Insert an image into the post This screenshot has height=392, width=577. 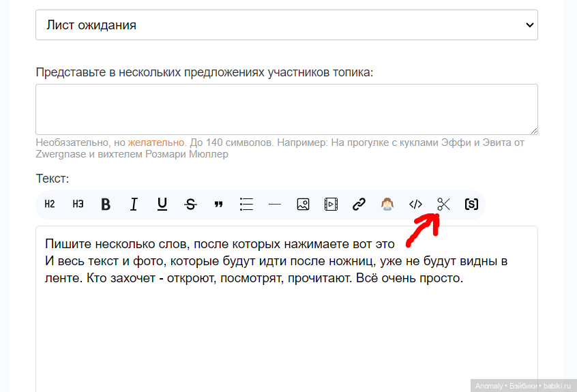[x=304, y=204]
